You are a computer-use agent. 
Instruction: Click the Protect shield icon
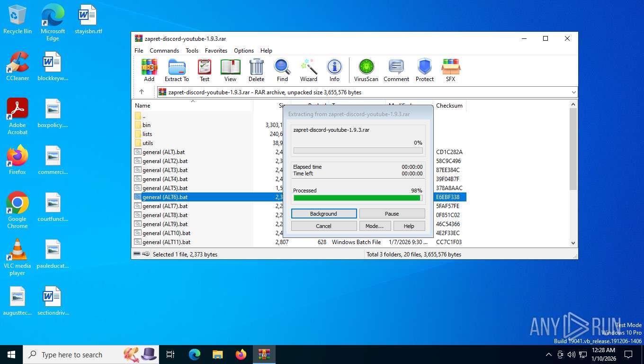point(425,70)
